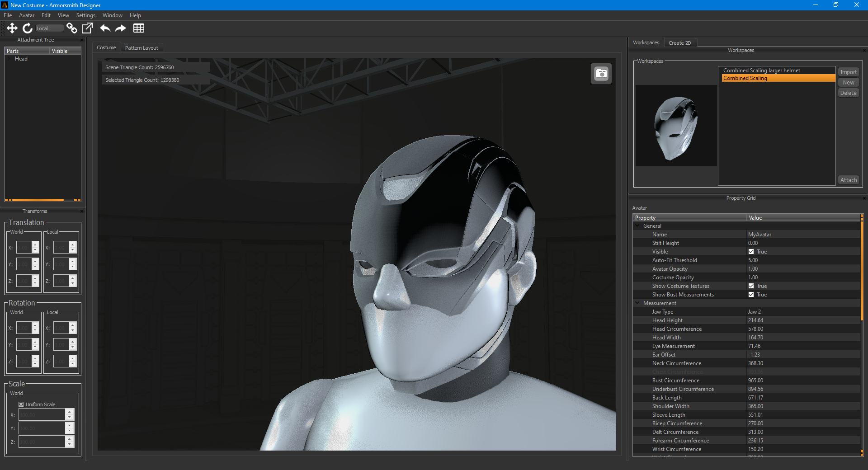Toggle the Visible property checkbox

pos(751,252)
